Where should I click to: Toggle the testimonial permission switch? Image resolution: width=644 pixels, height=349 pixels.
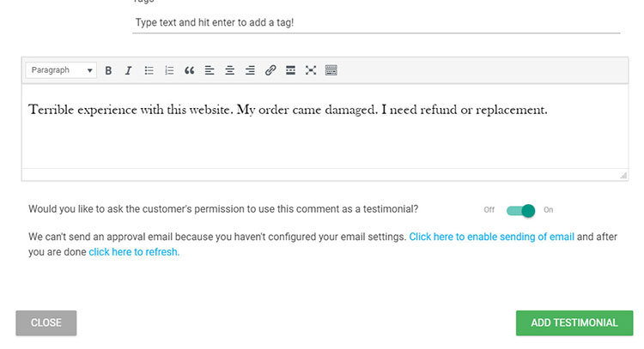pyautogui.click(x=521, y=210)
